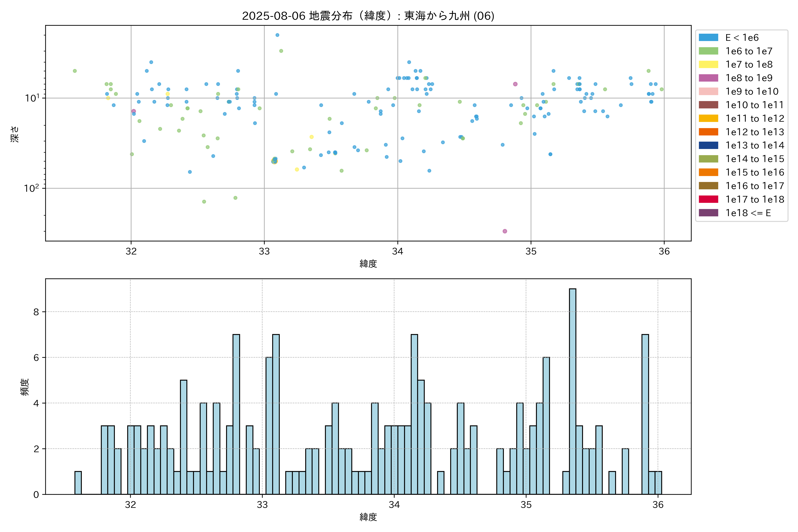Click the leftmost histogram bar near 31.6
The width and height of the screenshot is (798, 532).
point(78,483)
